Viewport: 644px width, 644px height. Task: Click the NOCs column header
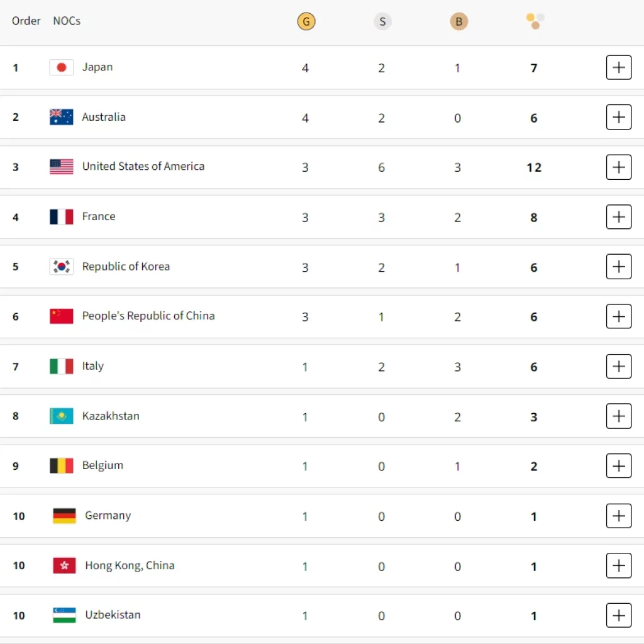pos(67,21)
